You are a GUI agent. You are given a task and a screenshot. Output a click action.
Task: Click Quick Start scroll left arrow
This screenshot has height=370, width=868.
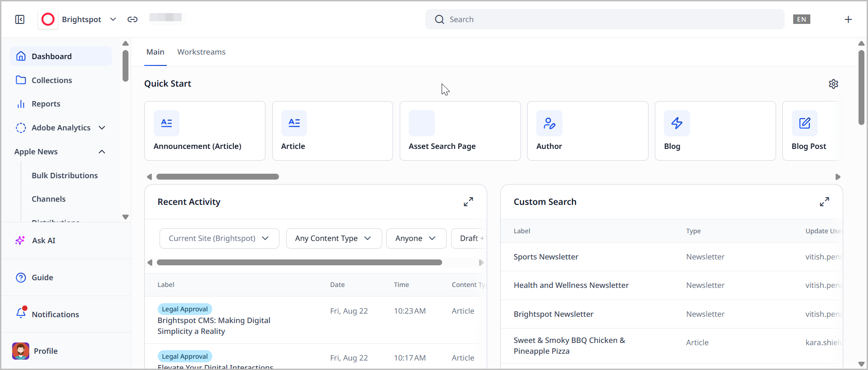(149, 177)
